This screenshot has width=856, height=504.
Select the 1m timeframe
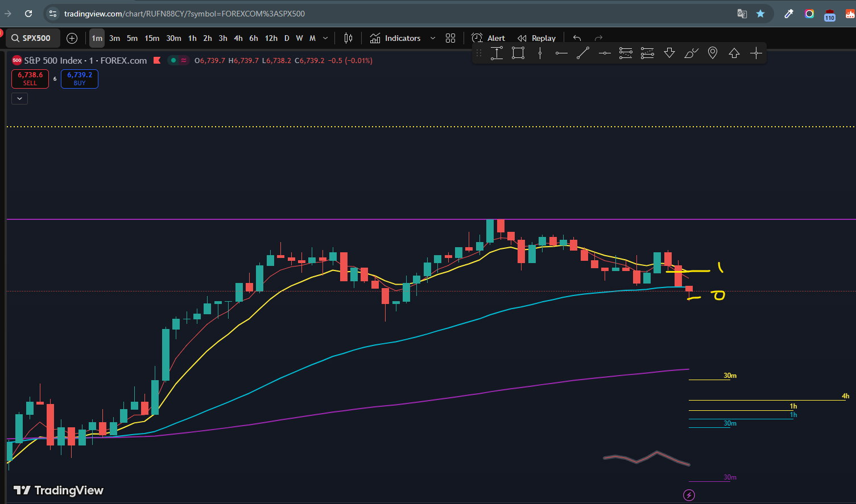pyautogui.click(x=97, y=38)
